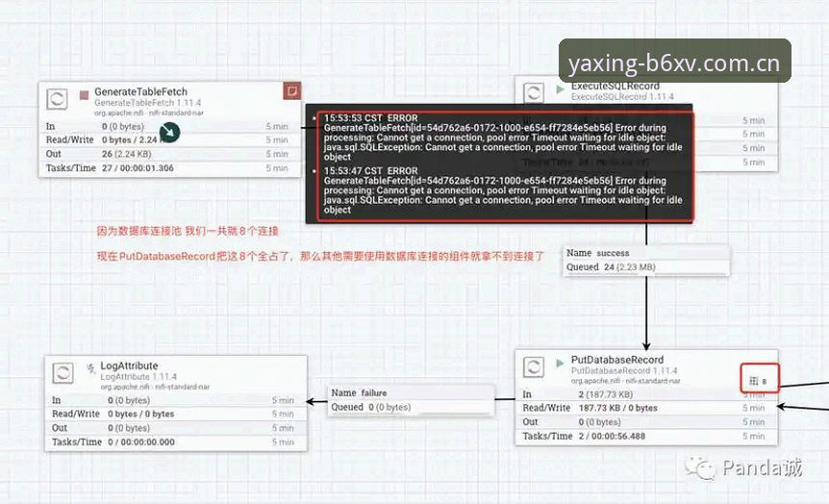This screenshot has height=504, width=829.
Task: Open the red bulletin indicator on GenerateTableFetch
Action: 291,90
